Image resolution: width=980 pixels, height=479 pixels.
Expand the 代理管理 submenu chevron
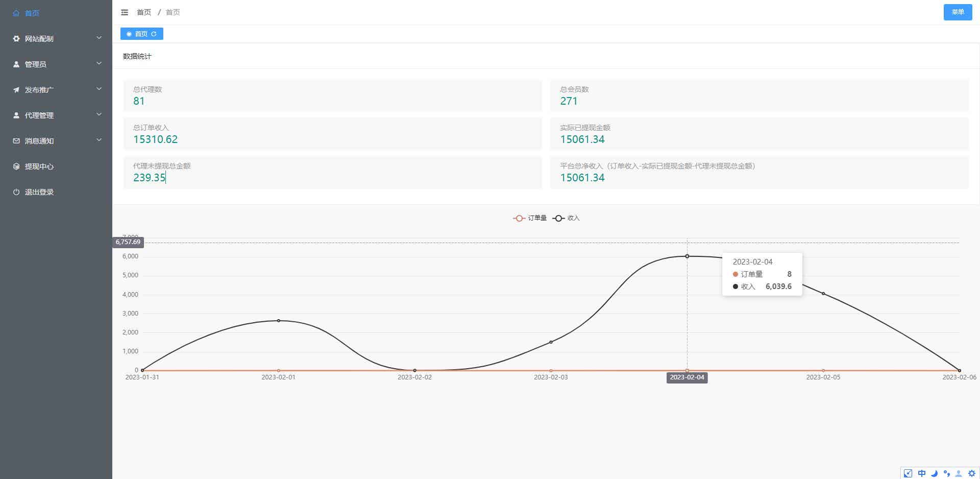tap(99, 115)
